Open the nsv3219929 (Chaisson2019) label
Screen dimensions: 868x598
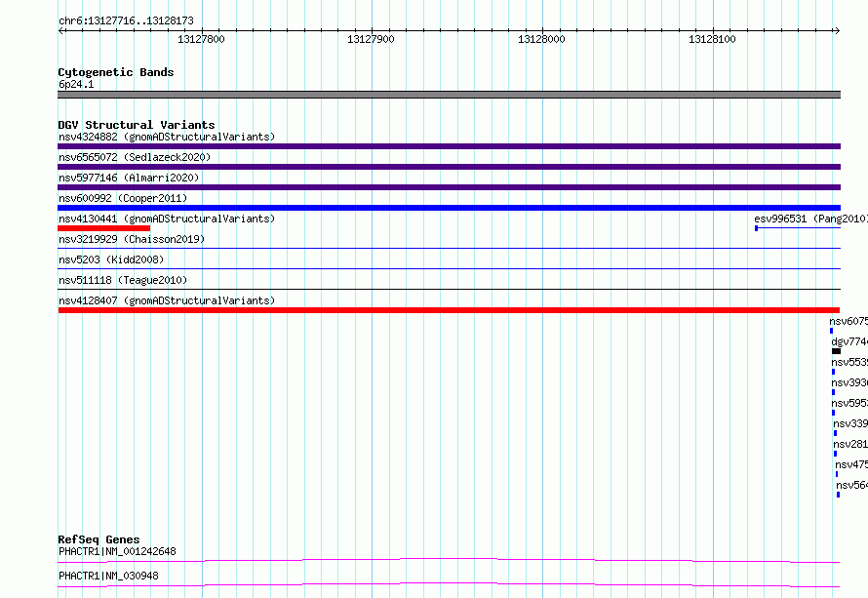pos(132,239)
